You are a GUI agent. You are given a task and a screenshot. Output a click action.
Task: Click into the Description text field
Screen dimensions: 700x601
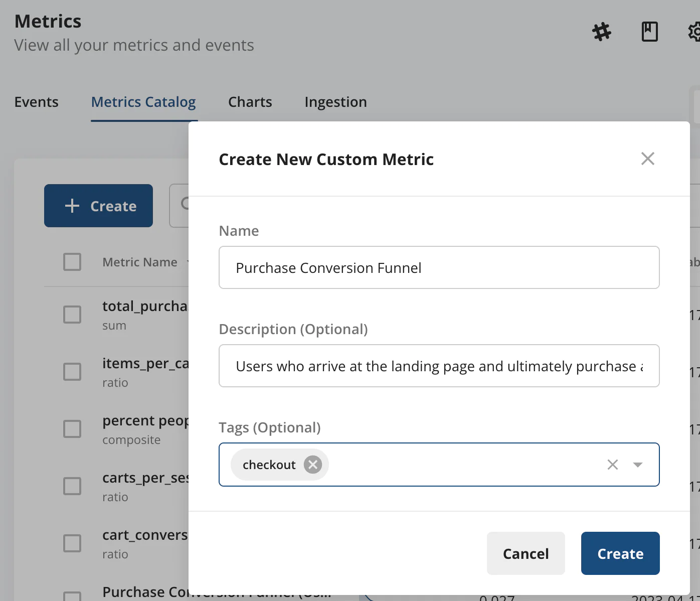tap(439, 366)
